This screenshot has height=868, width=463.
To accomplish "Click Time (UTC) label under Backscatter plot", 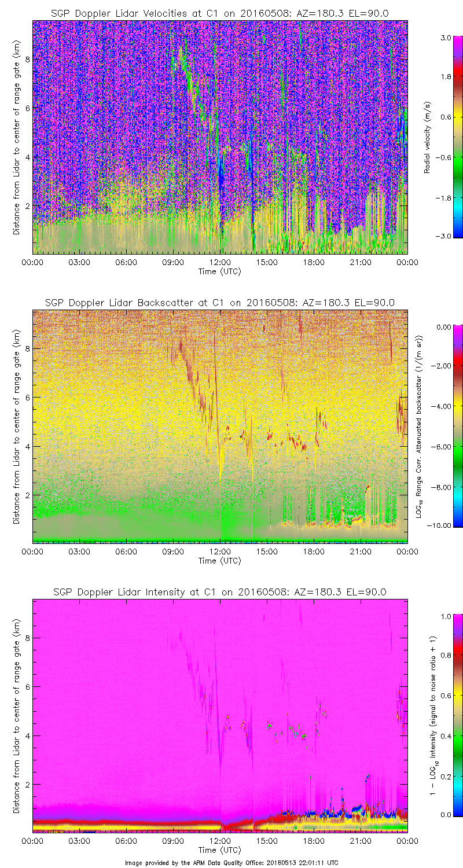I will tap(219, 560).
